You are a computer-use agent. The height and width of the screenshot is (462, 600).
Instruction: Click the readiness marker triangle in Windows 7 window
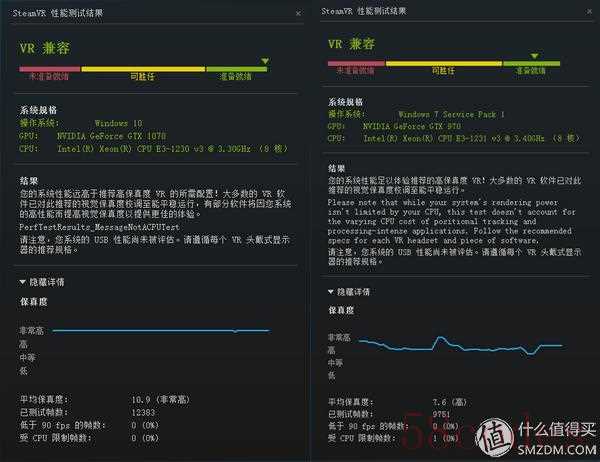coord(535,56)
